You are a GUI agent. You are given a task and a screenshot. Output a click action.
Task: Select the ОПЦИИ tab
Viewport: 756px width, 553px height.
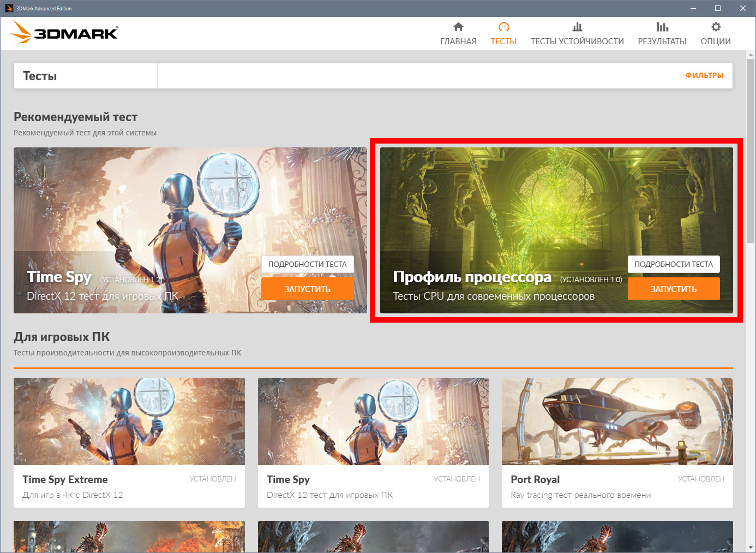pyautogui.click(x=716, y=41)
